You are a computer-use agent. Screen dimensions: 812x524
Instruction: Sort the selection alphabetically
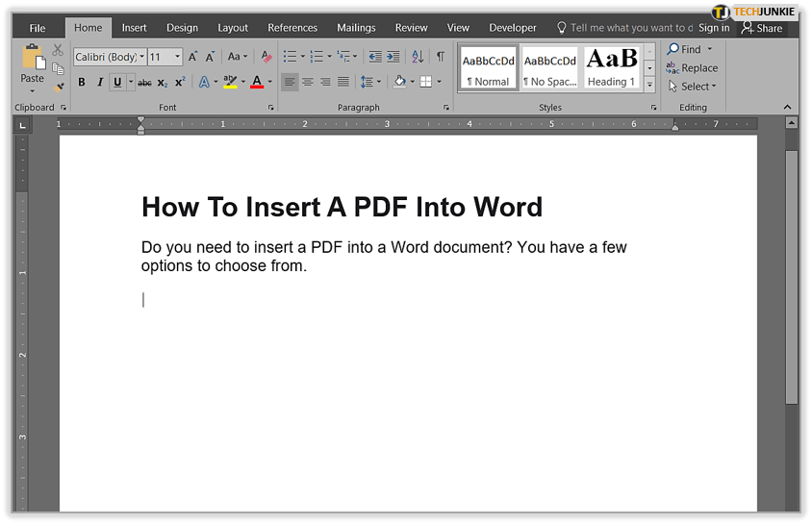pos(418,57)
